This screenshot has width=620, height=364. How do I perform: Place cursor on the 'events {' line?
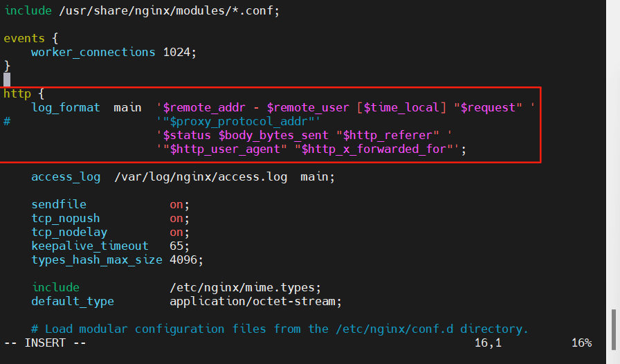point(31,38)
